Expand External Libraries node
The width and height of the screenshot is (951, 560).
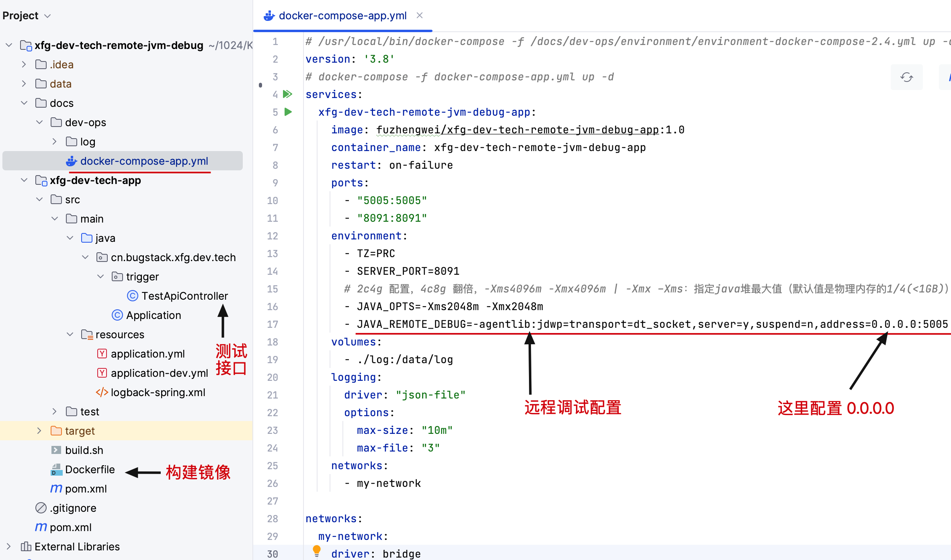click(9, 546)
